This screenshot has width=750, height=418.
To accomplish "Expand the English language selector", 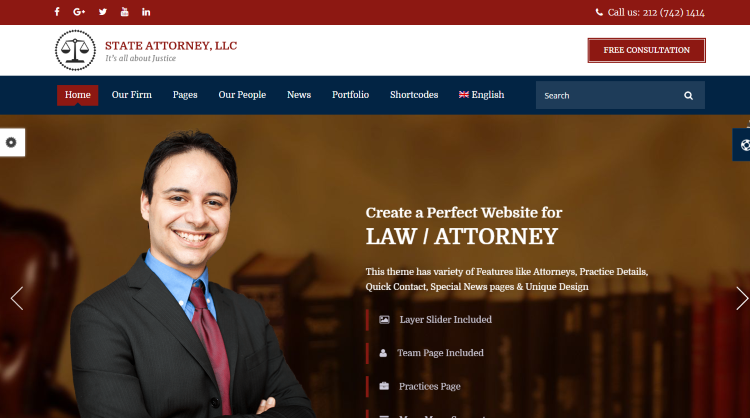I will pos(482,95).
